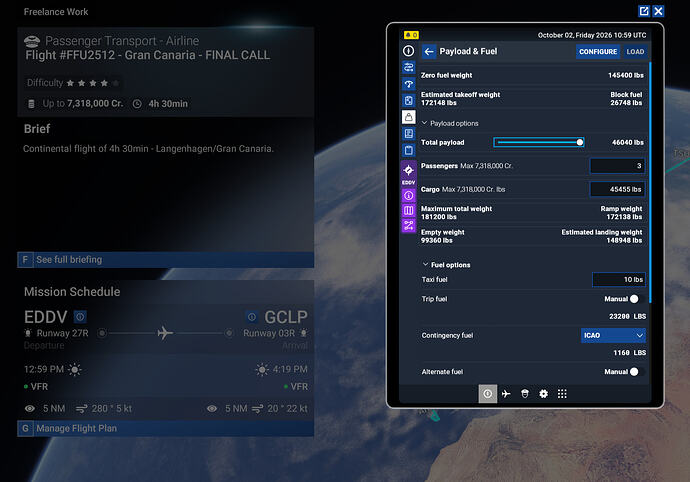Open the fourth blue sidebar icon below the gauge
The width and height of the screenshot is (690, 482).
(x=408, y=100)
